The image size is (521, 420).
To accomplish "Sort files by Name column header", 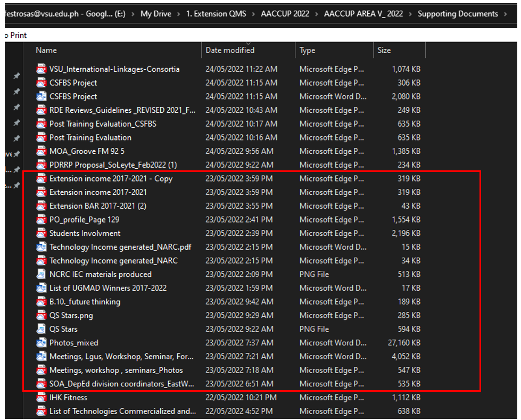I will tap(46, 50).
